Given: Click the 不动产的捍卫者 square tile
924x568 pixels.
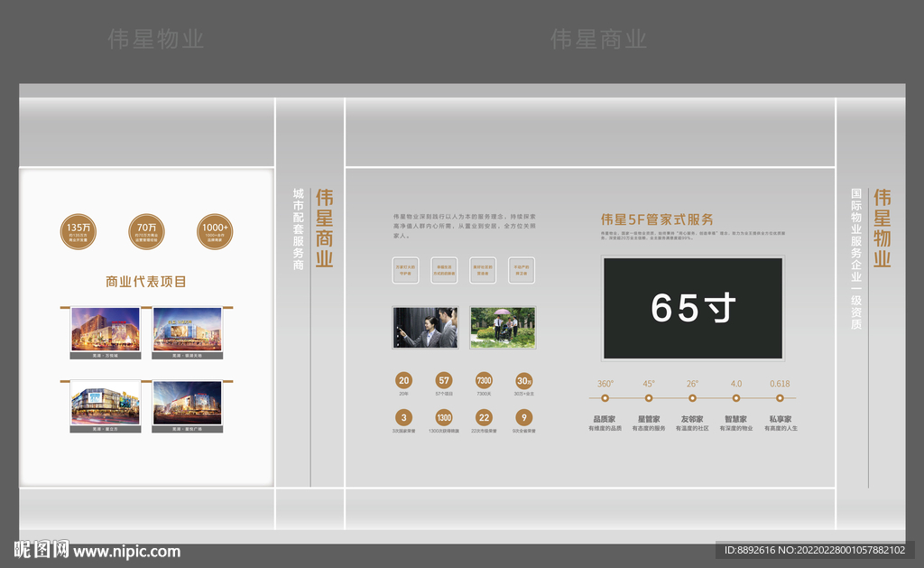Looking at the screenshot, I should 522,270.
